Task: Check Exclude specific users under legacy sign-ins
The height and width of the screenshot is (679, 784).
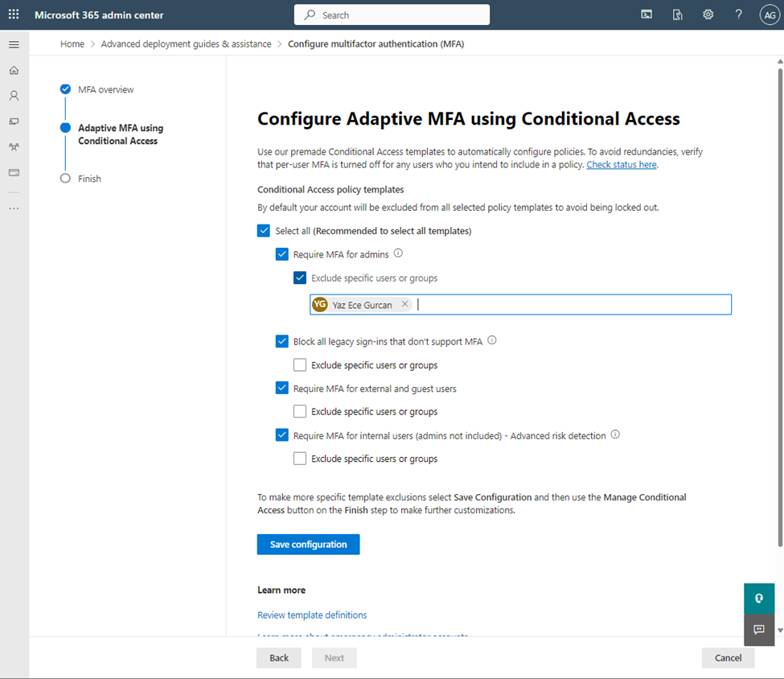Action: (300, 364)
